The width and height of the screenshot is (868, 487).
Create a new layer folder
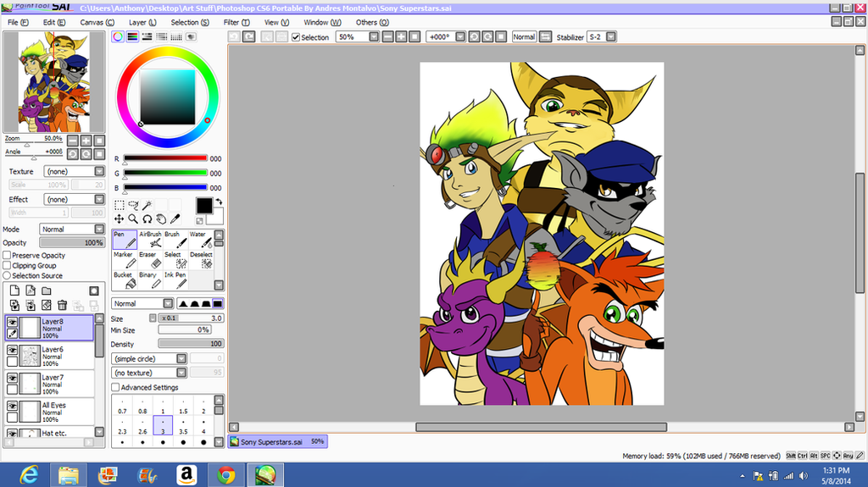tap(47, 291)
